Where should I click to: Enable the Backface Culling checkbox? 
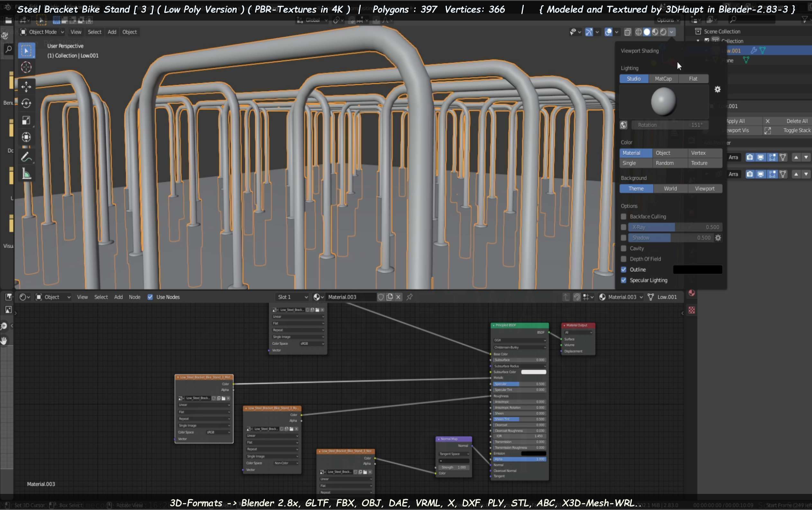tap(624, 216)
